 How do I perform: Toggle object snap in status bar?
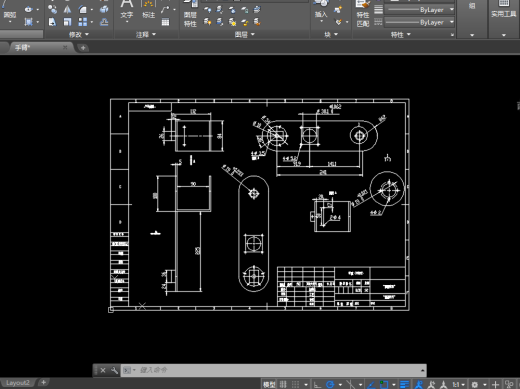pos(384,384)
